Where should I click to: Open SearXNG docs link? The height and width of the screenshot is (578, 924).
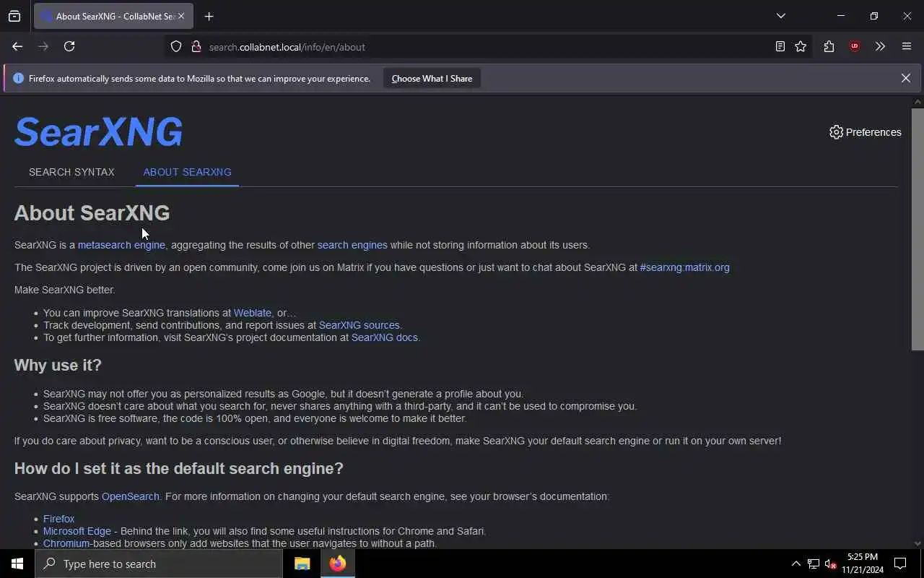(384, 337)
